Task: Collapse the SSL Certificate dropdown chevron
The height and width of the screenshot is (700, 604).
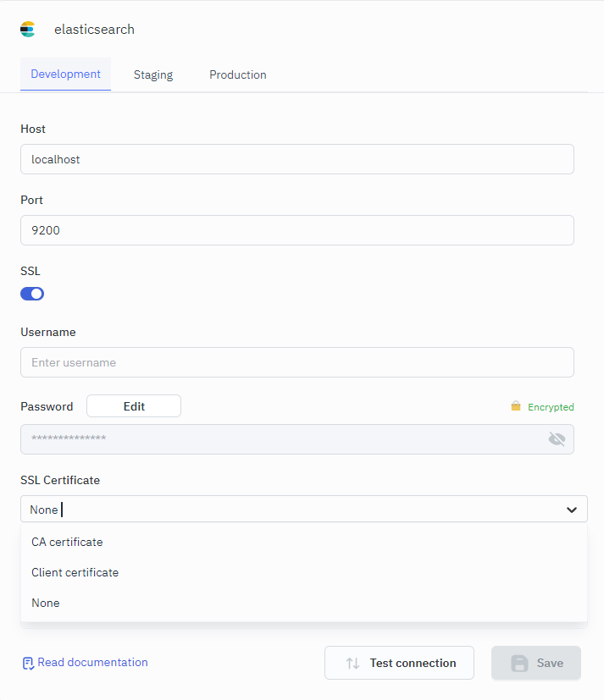Action: pos(572,510)
